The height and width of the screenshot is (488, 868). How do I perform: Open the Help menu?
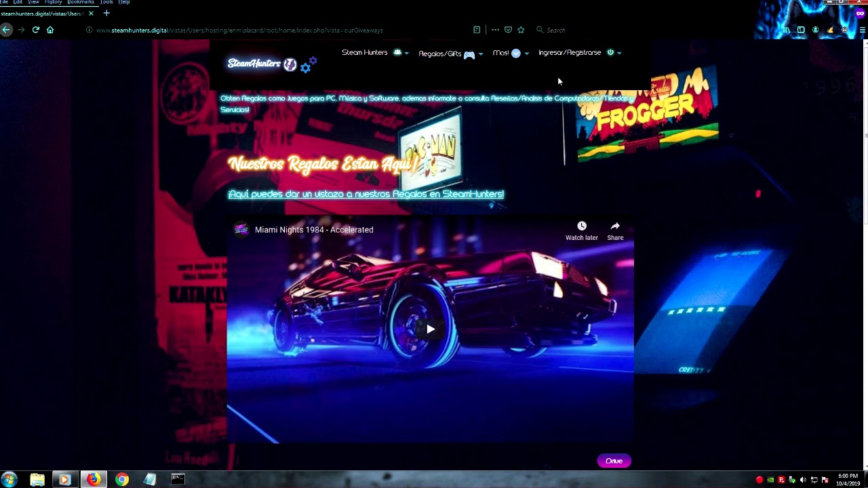(124, 2)
